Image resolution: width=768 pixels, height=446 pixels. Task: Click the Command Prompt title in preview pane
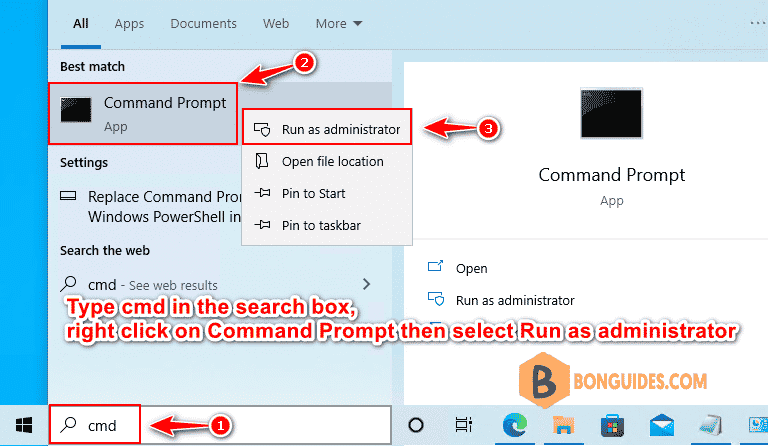tap(611, 175)
